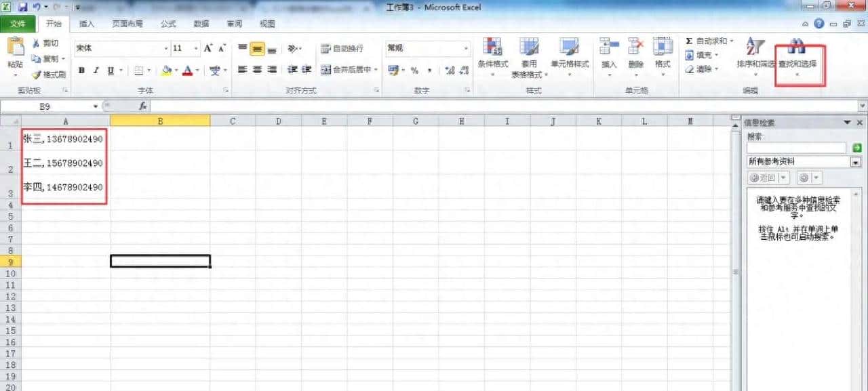Open number format dropdown (常规)
Viewport: 868px width, 391px height.
(x=466, y=49)
